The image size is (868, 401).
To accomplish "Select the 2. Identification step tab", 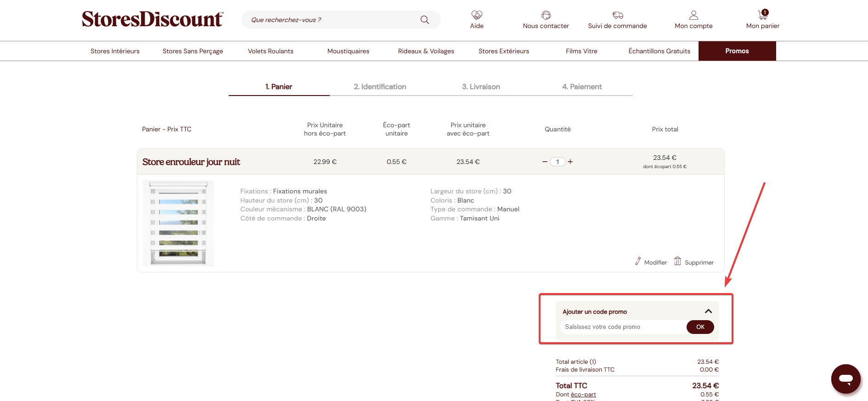I will click(380, 86).
